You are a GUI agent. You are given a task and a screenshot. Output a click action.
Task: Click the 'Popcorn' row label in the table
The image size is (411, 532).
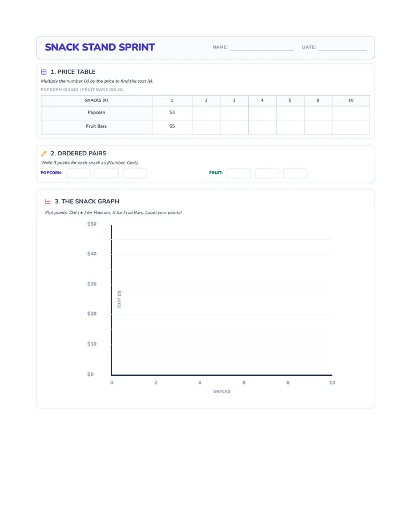pyautogui.click(x=96, y=112)
